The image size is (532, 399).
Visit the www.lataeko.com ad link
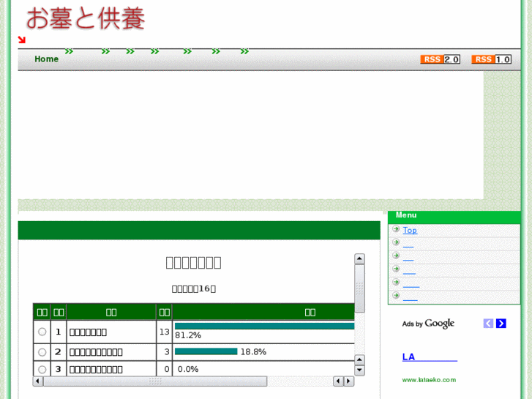pyautogui.click(x=429, y=380)
